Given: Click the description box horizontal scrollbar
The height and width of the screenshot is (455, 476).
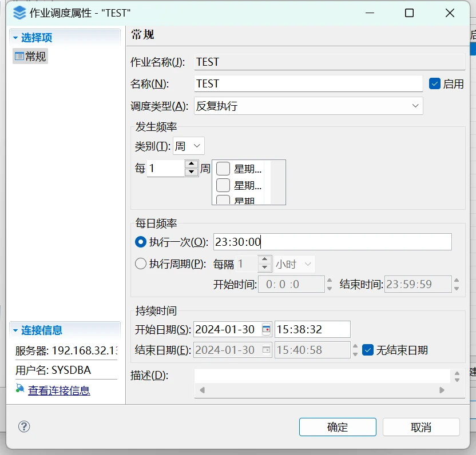Looking at the screenshot, I should [320, 390].
